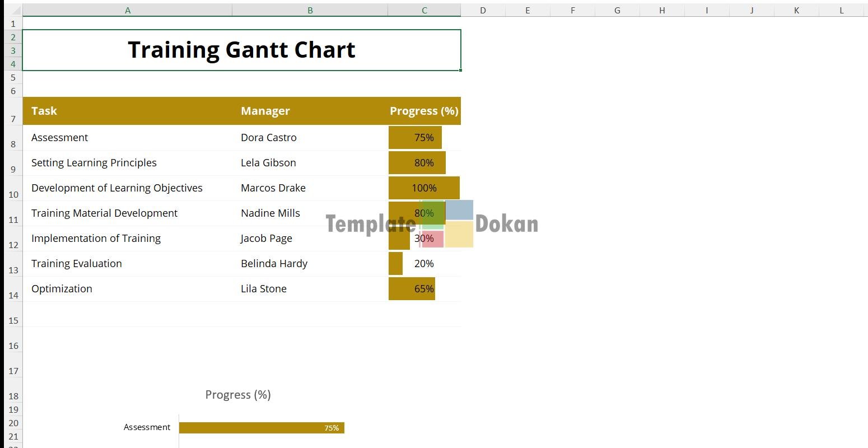Select the 65% progress cell for Optimization
The height and width of the screenshot is (448, 868).
click(424, 289)
